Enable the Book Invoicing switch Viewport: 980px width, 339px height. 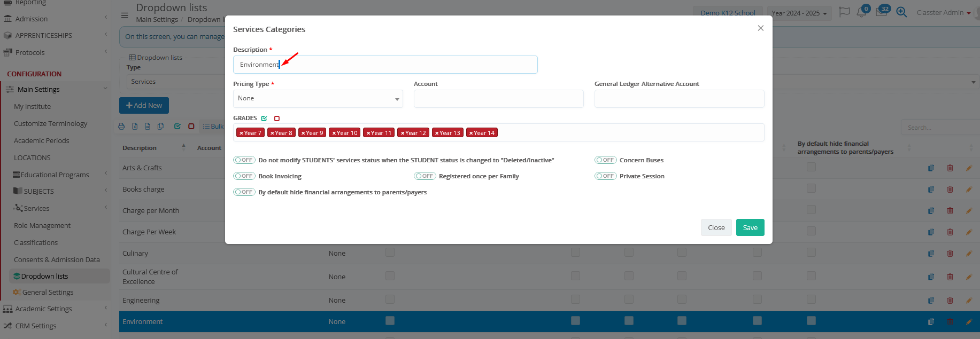[x=244, y=176]
